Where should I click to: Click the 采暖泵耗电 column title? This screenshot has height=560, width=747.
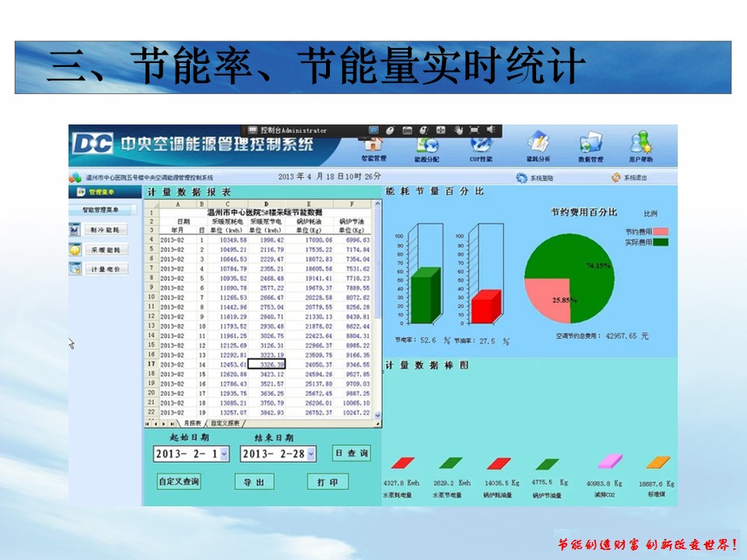tap(227, 222)
